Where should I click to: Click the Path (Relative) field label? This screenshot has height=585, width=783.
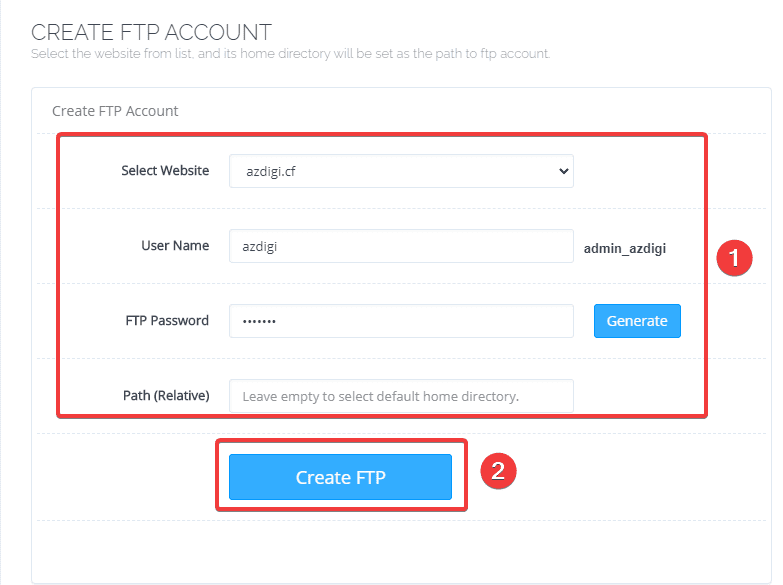(166, 396)
